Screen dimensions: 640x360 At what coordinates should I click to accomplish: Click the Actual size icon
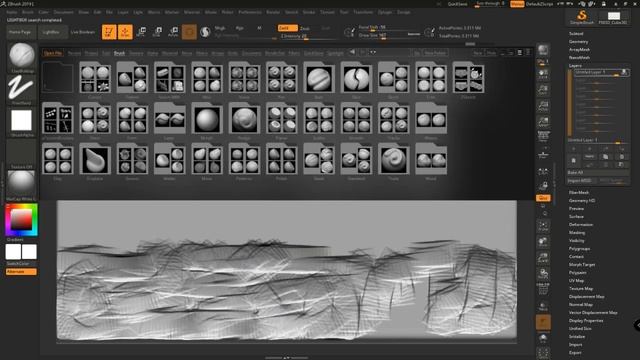543,106
